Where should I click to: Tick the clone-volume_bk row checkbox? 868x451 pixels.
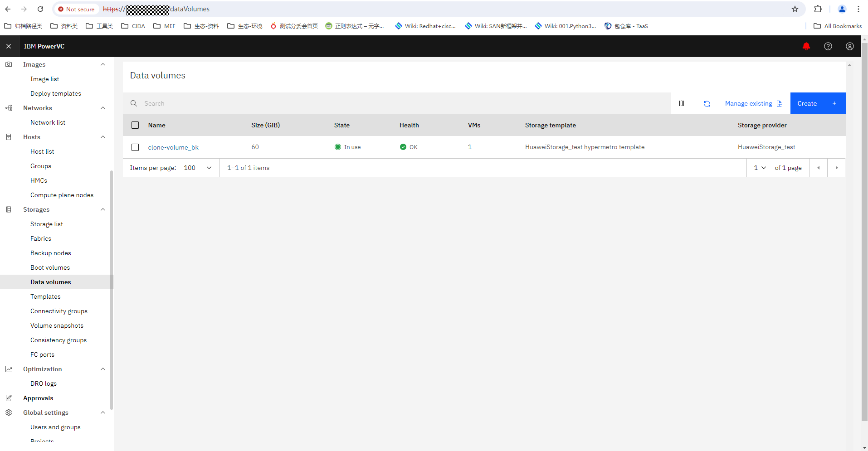point(135,147)
